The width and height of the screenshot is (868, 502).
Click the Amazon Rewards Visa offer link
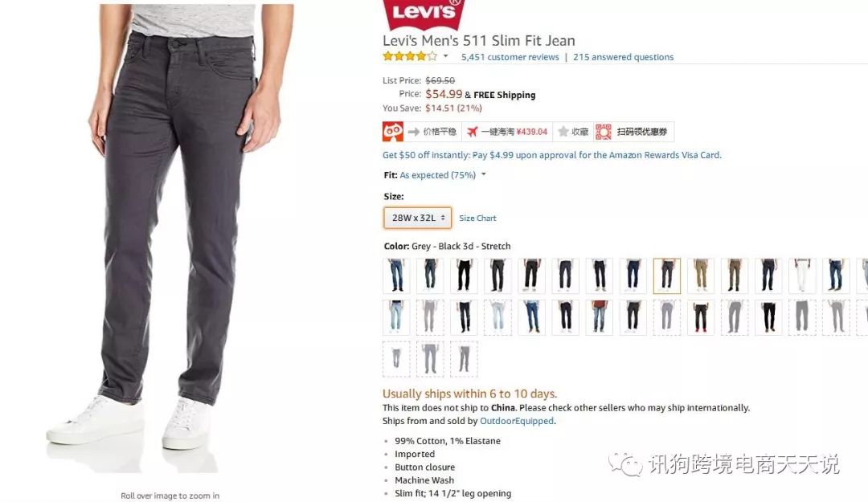(x=552, y=155)
